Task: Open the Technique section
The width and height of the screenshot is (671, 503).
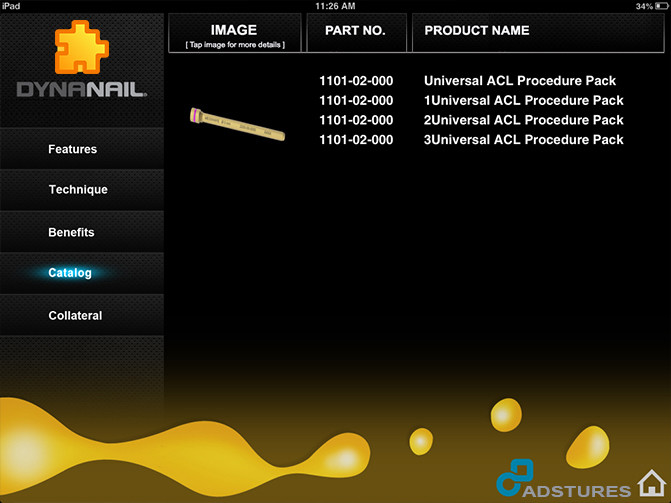Action: (x=82, y=190)
